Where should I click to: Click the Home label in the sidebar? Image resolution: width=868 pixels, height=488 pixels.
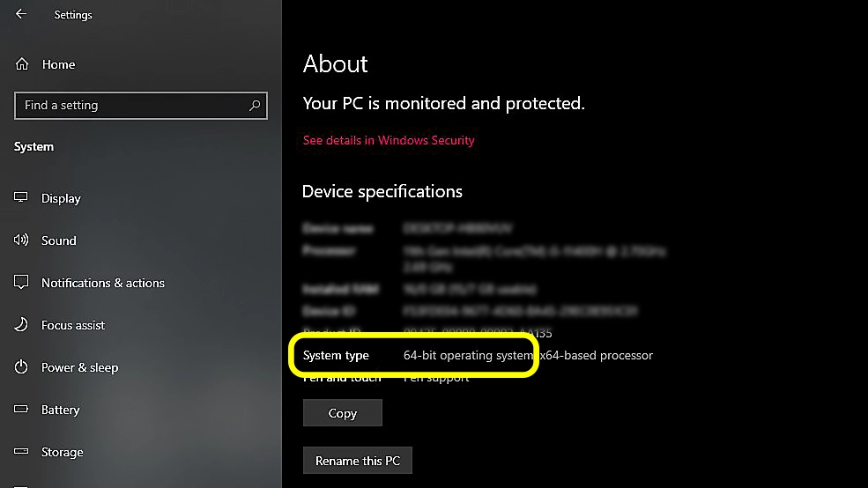pos(59,64)
